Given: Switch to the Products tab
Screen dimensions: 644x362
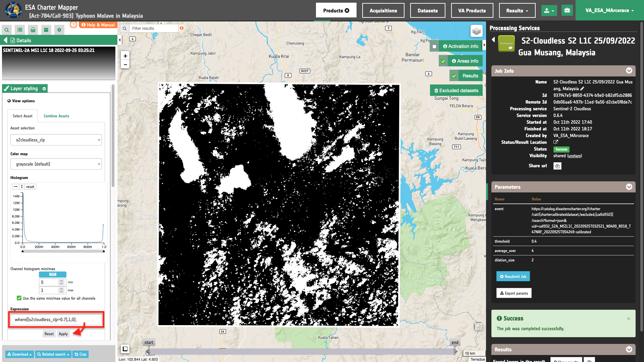Looking at the screenshot, I should coord(336,10).
